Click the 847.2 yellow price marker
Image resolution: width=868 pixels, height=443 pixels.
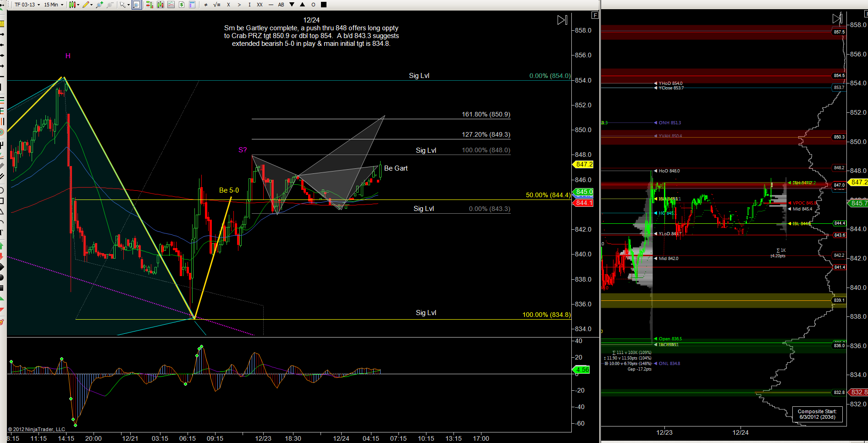pyautogui.click(x=584, y=164)
